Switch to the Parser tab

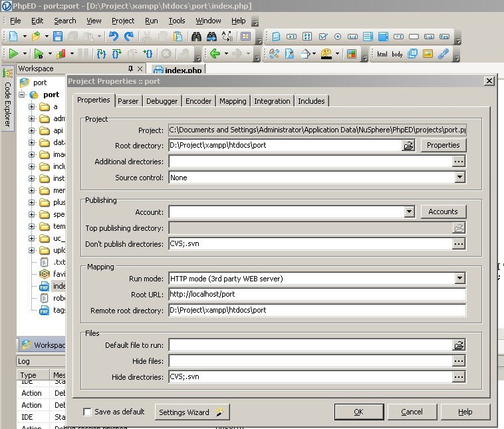pyautogui.click(x=128, y=101)
